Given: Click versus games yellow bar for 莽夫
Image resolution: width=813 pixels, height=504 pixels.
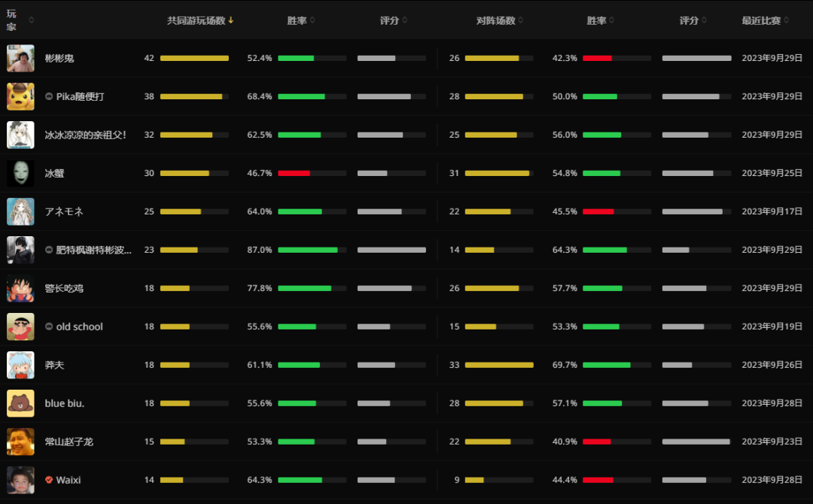Looking at the screenshot, I should click(x=499, y=365).
